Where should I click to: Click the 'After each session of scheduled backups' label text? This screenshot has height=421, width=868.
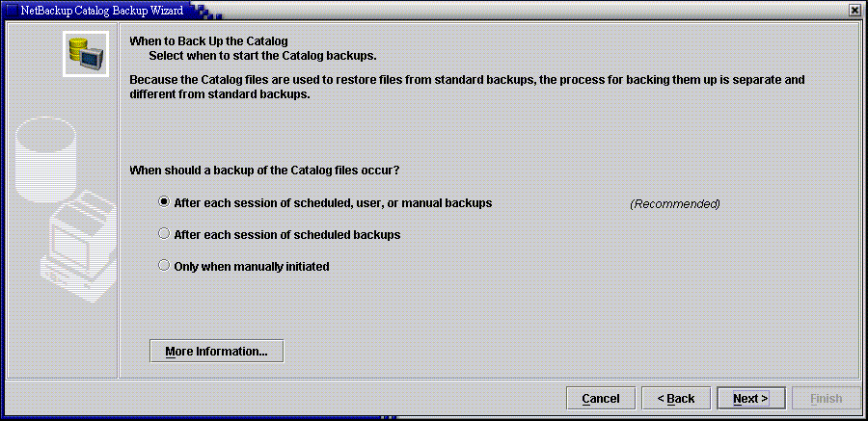(287, 234)
